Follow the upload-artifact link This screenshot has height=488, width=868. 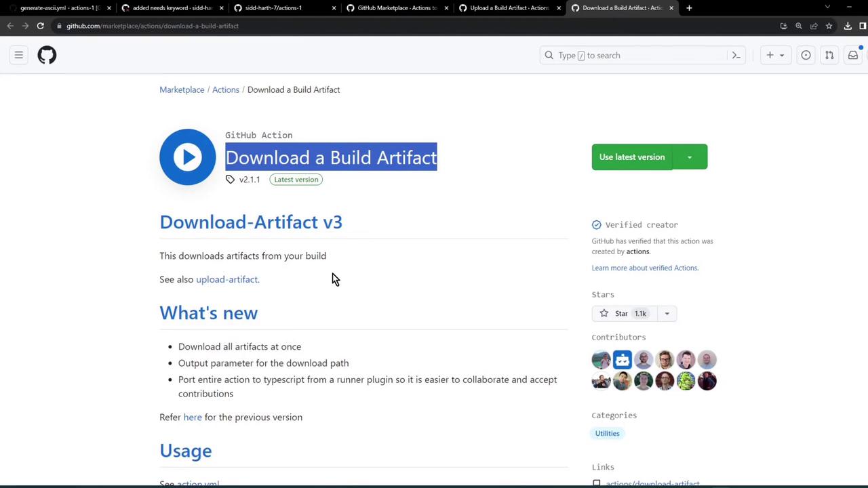[226, 279]
